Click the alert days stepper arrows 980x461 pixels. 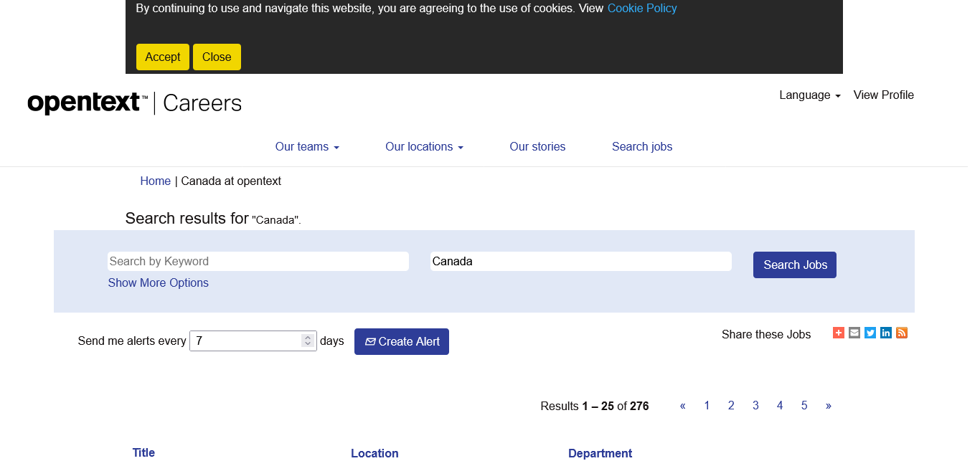click(308, 341)
